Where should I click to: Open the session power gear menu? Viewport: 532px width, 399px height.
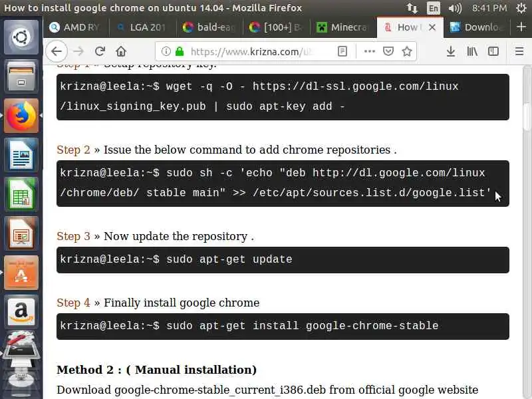pyautogui.click(x=521, y=8)
